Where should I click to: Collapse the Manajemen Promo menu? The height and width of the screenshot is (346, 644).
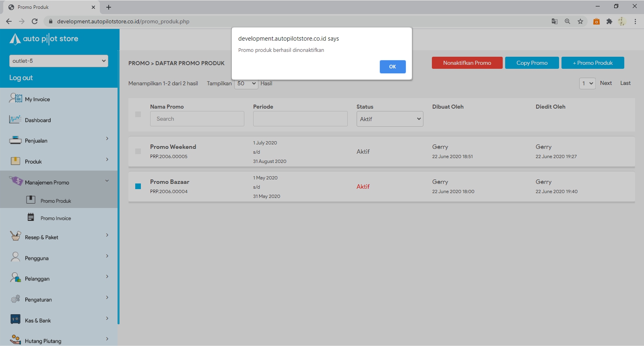[x=107, y=181]
